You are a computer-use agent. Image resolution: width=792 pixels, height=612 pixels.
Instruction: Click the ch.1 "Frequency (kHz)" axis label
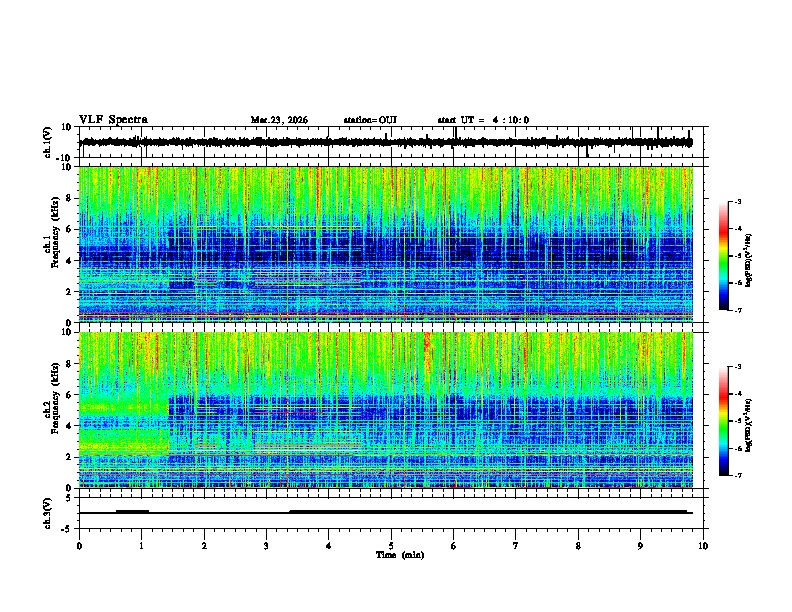tap(54, 233)
